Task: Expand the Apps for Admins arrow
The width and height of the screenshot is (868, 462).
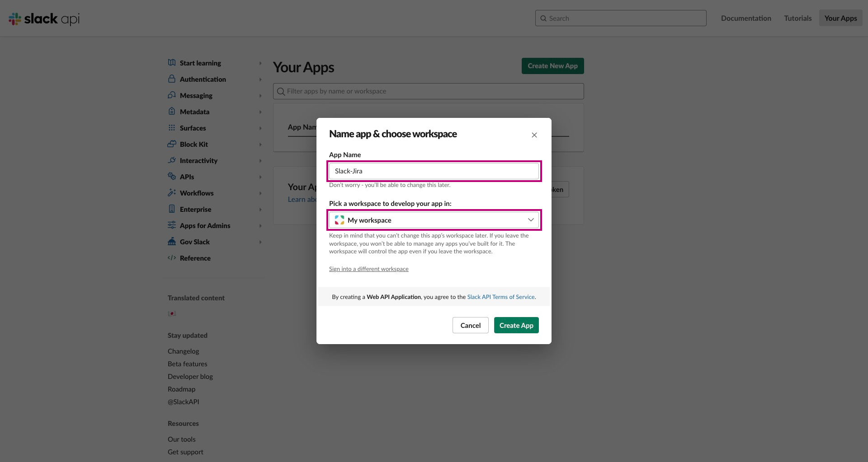Action: click(260, 226)
